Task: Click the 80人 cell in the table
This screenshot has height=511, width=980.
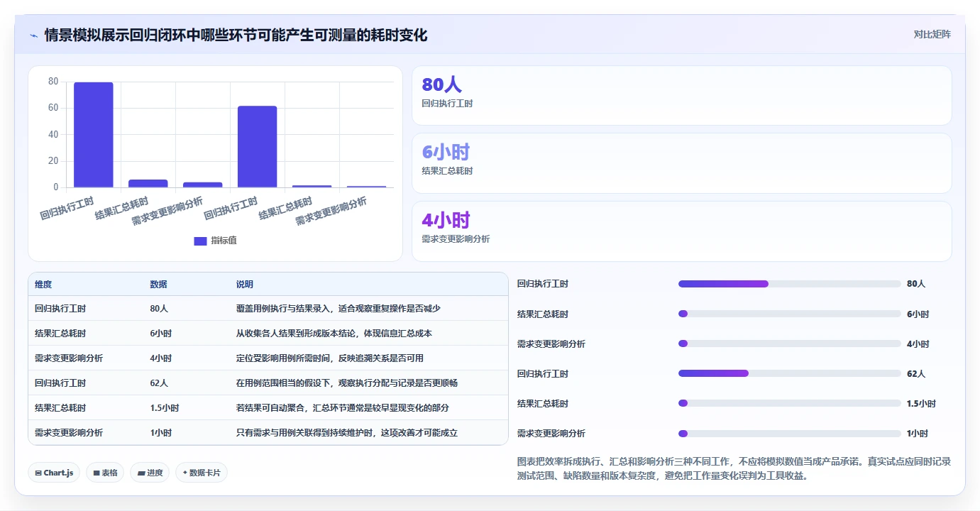Action: (159, 309)
